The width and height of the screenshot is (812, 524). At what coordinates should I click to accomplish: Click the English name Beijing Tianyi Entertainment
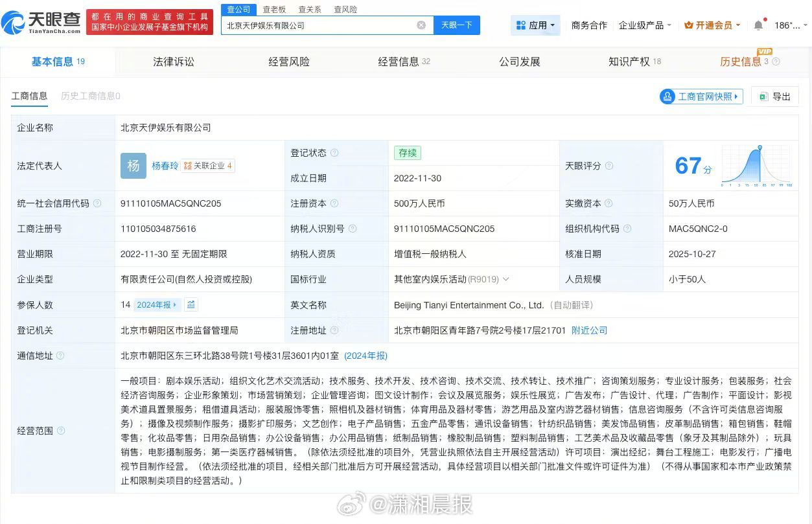click(469, 305)
